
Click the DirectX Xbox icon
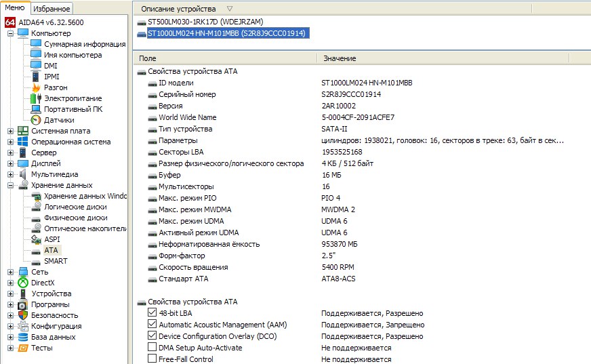[23, 283]
